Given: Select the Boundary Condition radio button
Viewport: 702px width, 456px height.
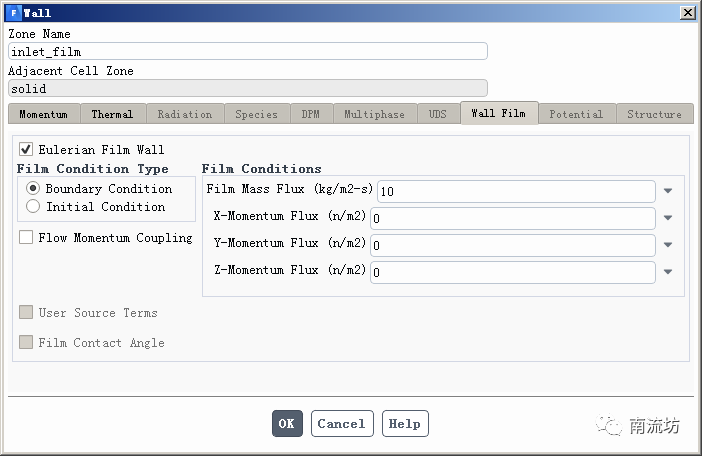Looking at the screenshot, I should pos(33,189).
